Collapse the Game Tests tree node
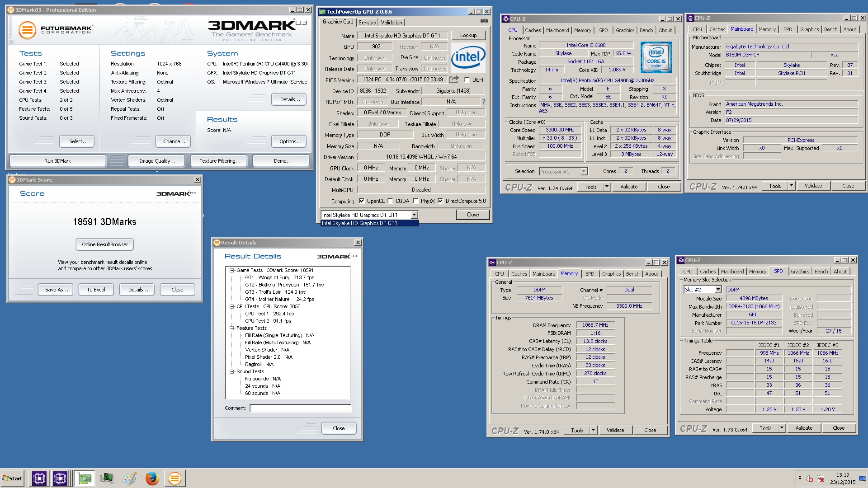 tap(231, 270)
